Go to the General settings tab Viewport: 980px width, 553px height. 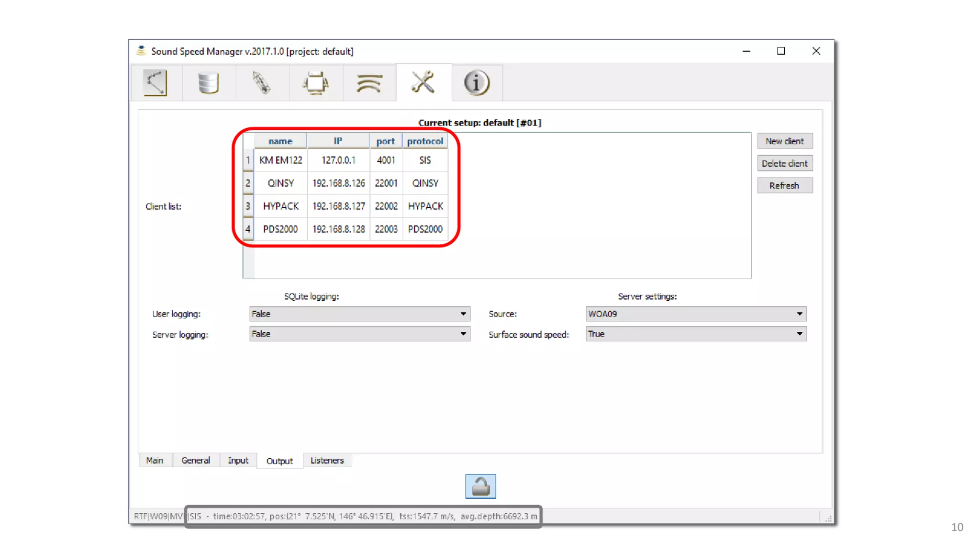(195, 461)
